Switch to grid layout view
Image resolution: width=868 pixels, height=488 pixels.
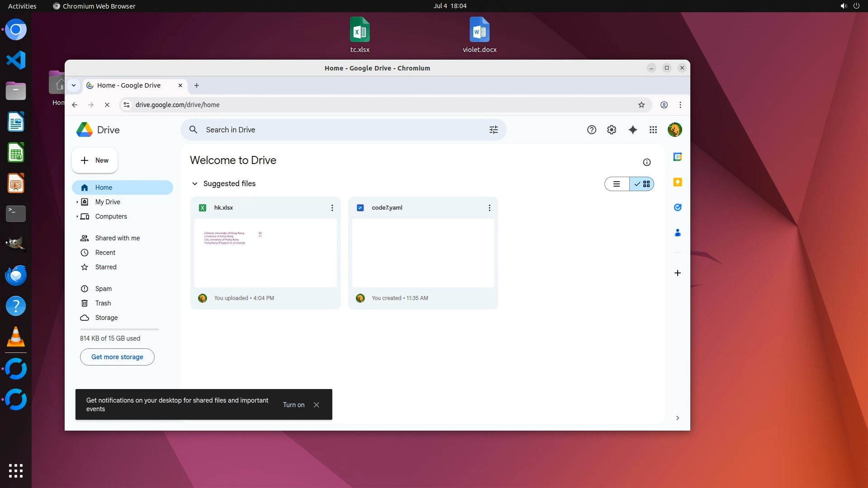tap(642, 184)
